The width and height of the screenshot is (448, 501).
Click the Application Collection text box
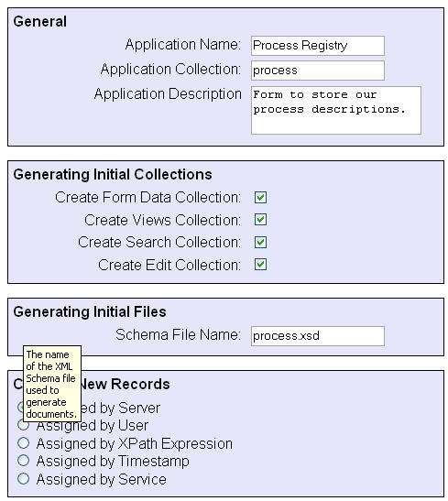click(317, 71)
